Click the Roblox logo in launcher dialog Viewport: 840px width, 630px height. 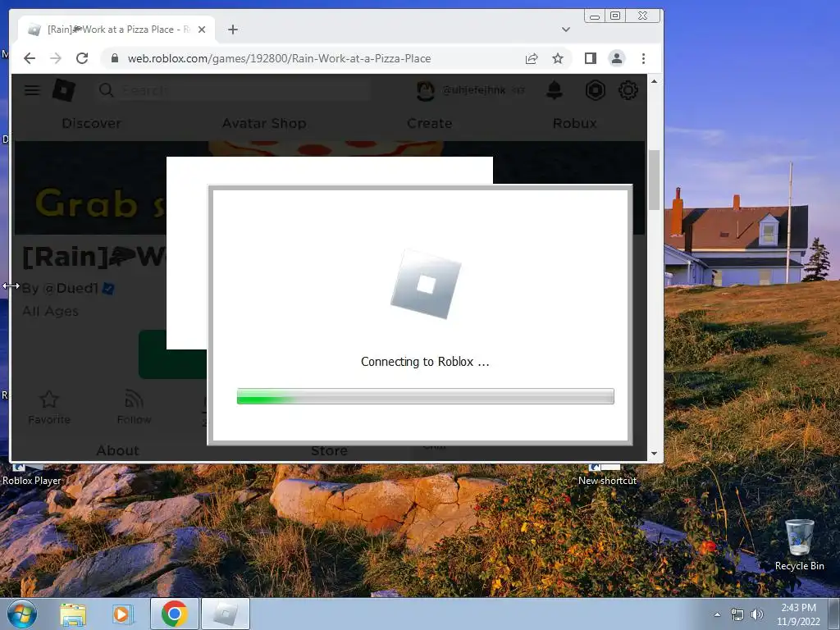[x=426, y=284]
